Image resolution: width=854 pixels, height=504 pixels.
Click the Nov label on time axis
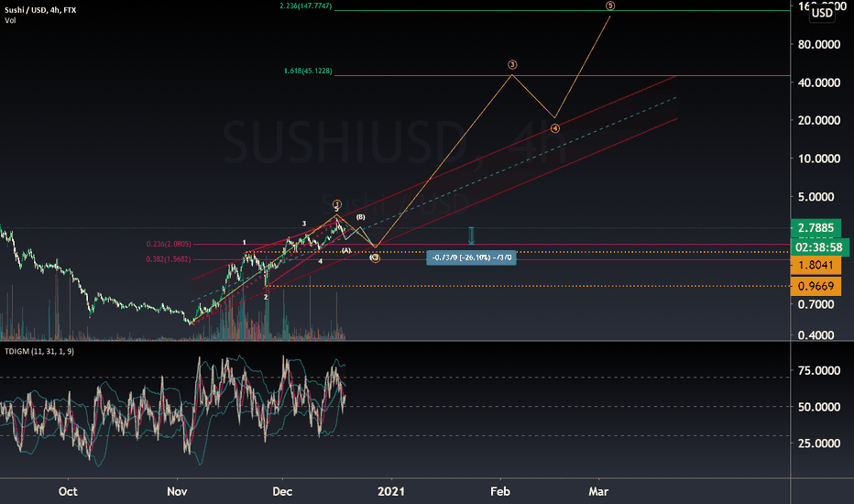(177, 491)
